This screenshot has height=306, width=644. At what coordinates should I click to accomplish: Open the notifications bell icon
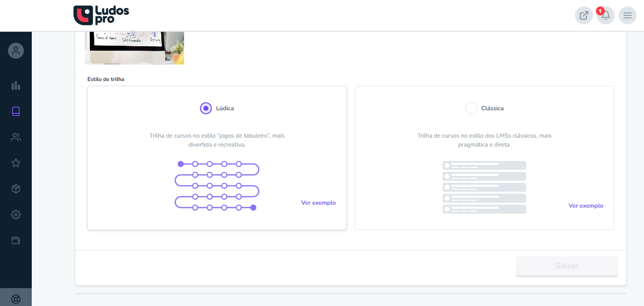click(x=606, y=15)
